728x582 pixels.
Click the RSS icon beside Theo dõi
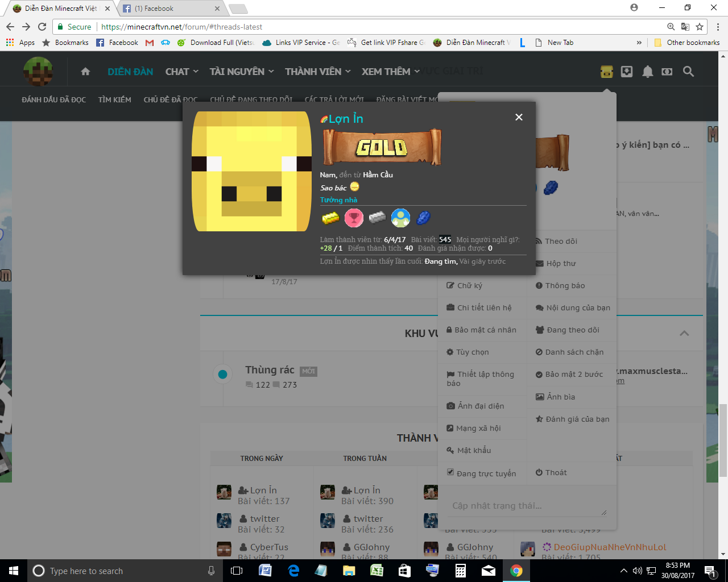(x=540, y=241)
